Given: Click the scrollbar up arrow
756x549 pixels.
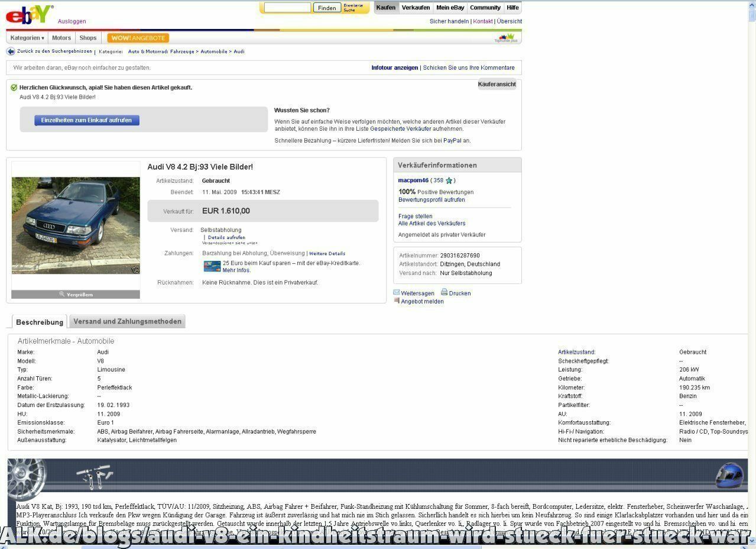Looking at the screenshot, I should pos(752,4).
